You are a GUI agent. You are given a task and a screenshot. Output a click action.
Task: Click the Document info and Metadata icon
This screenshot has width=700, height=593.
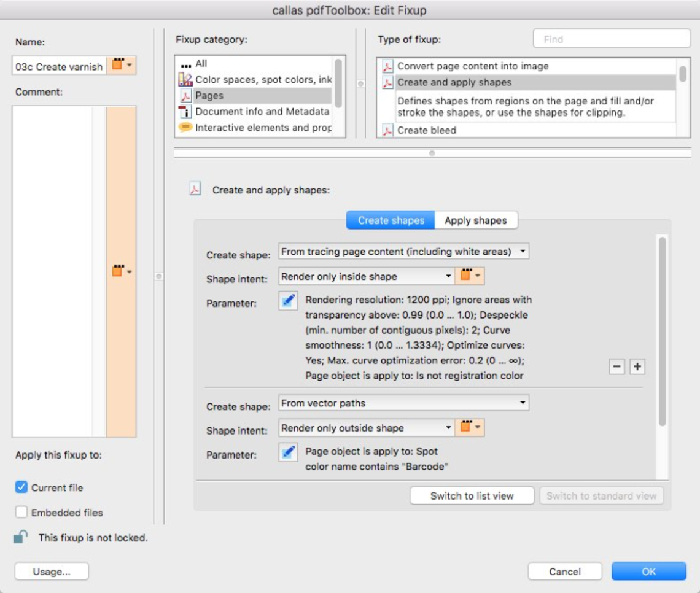pos(185,112)
